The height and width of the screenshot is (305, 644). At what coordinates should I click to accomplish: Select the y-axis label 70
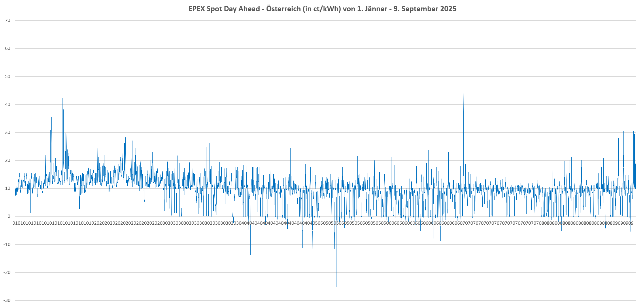click(8, 20)
